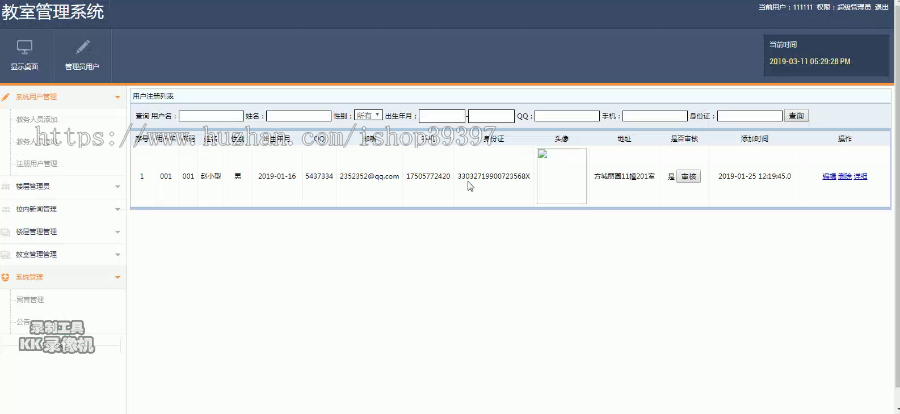This screenshot has height=414, width=900.
Task: Open 注册用户管理 in the sidebar
Action: (37, 164)
